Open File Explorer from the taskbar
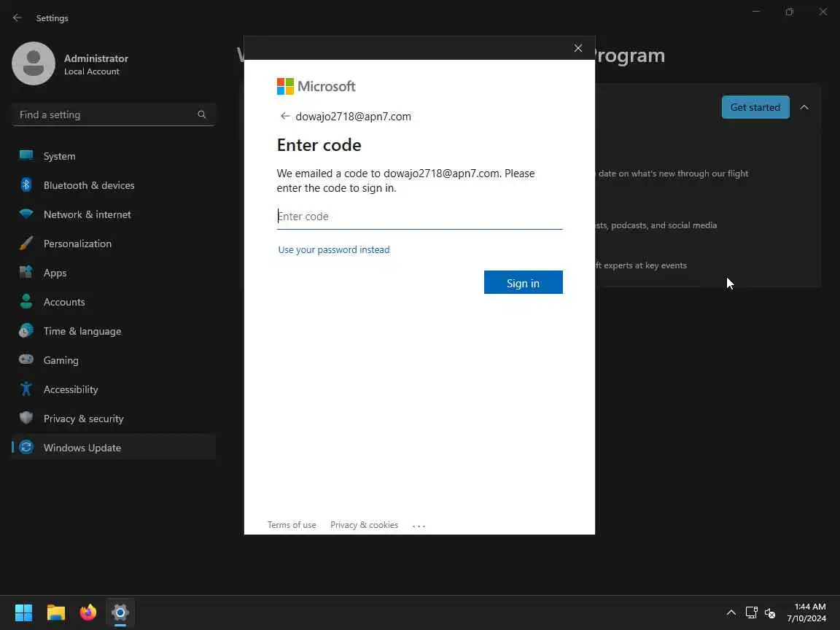Image resolution: width=840 pixels, height=630 pixels. 55,612
